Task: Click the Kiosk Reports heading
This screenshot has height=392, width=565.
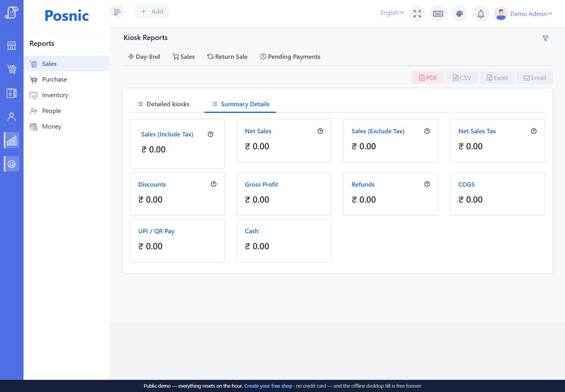Action: (146, 38)
